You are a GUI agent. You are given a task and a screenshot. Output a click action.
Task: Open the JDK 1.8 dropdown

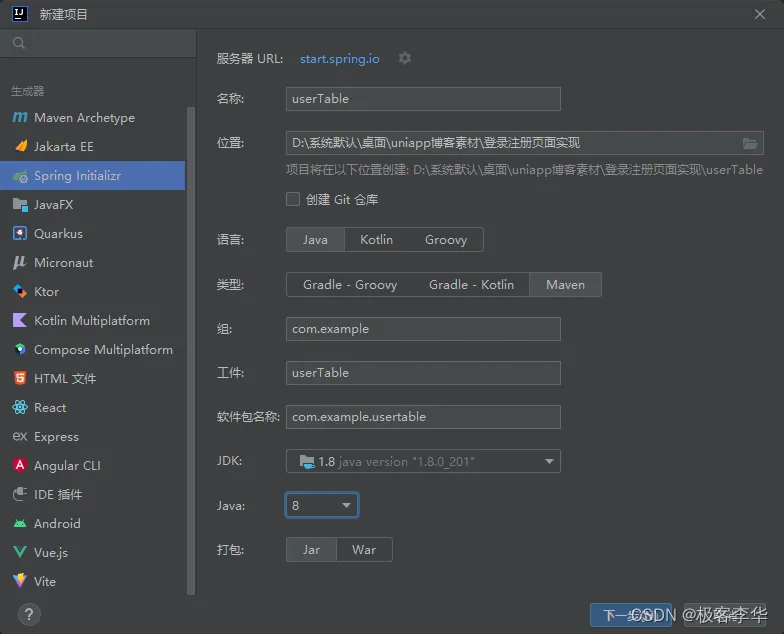[x=423, y=461]
